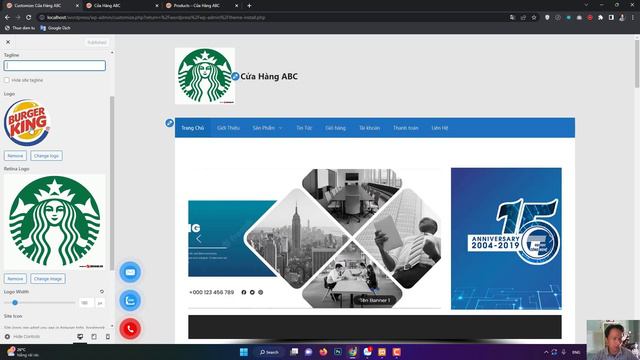Click the Published button
640x360 pixels.
[97, 42]
